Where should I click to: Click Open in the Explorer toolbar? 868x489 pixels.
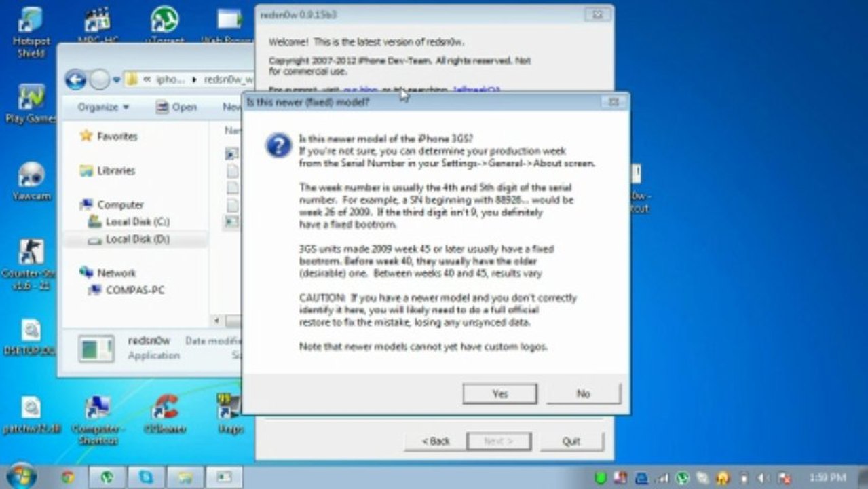coord(176,107)
